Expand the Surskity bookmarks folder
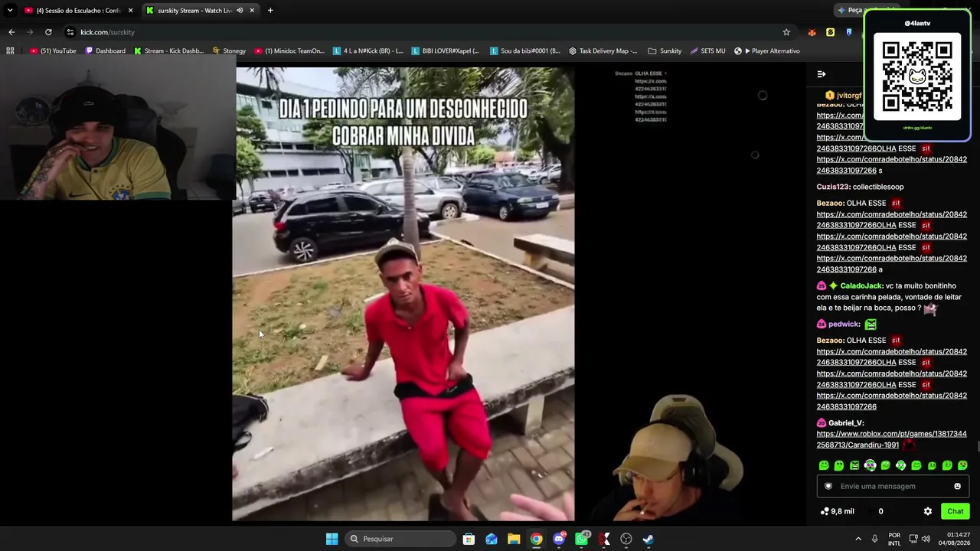 [665, 51]
